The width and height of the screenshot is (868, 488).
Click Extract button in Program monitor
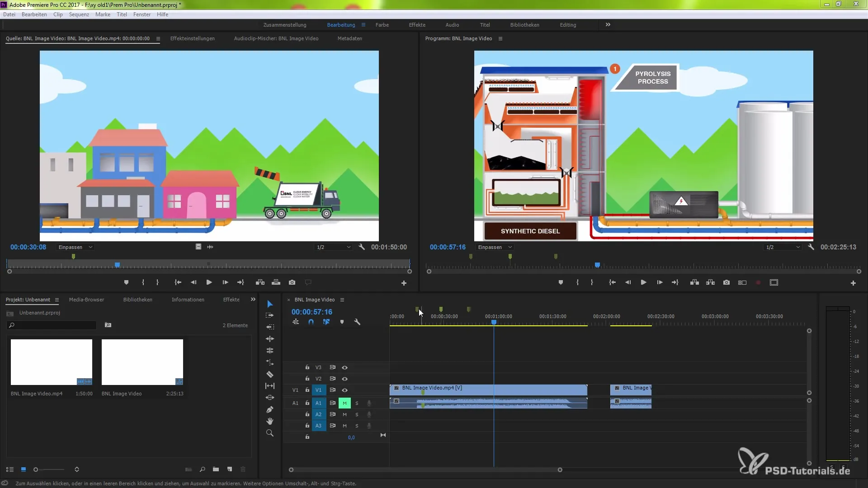tap(711, 282)
